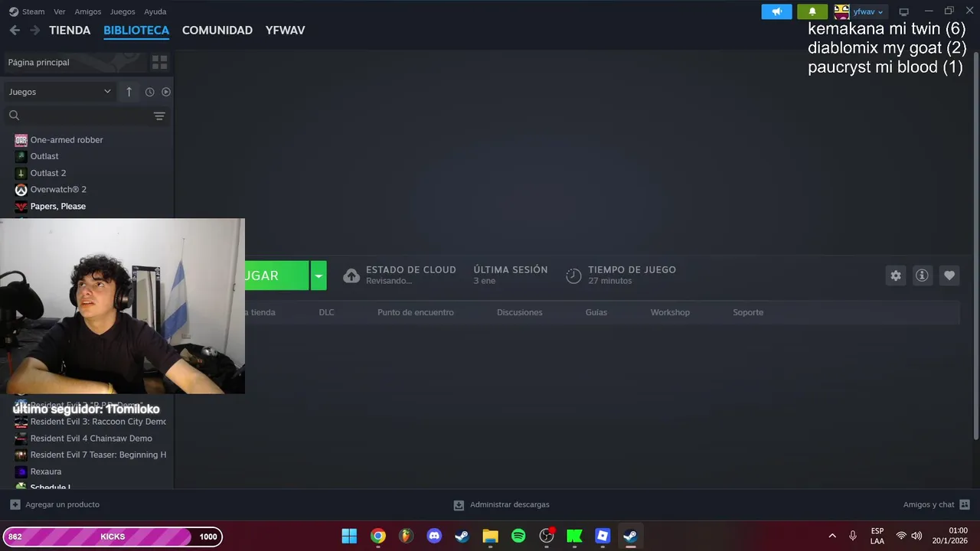Expand the Juegos filter dropdown
This screenshot has height=551, width=980.
tap(60, 92)
